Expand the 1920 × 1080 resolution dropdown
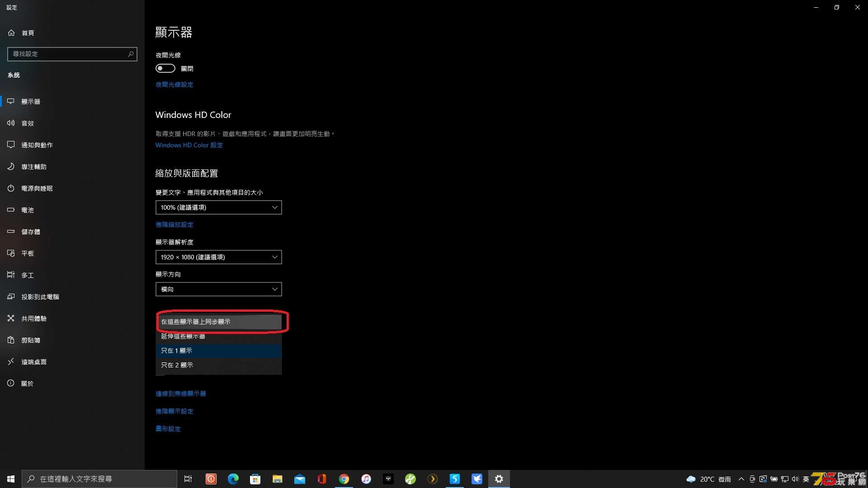Image resolution: width=868 pixels, height=488 pixels. click(218, 257)
